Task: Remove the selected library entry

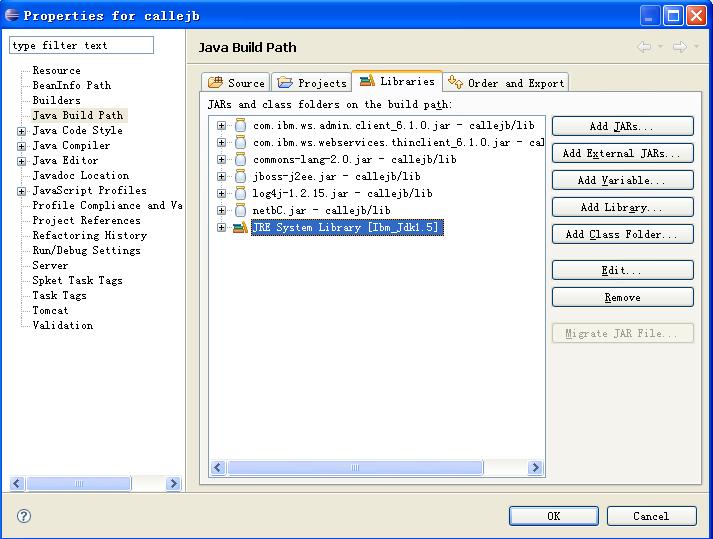Action: coord(623,297)
